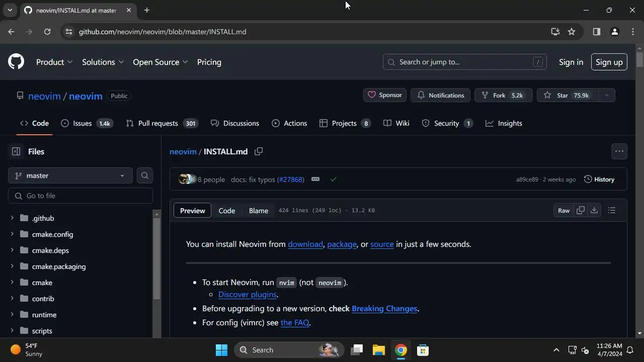644x362 pixels.
Task: Install the app via address bar icon
Action: tap(555, 32)
